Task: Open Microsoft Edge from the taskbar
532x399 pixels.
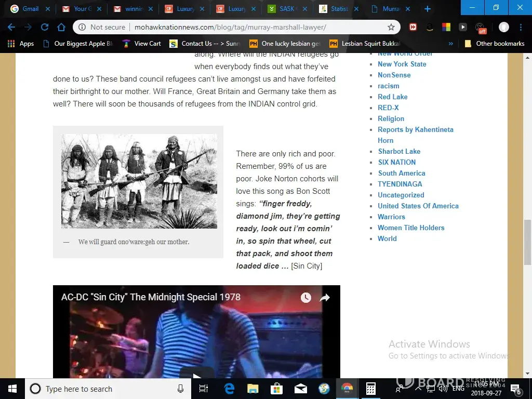Action: [x=229, y=389]
